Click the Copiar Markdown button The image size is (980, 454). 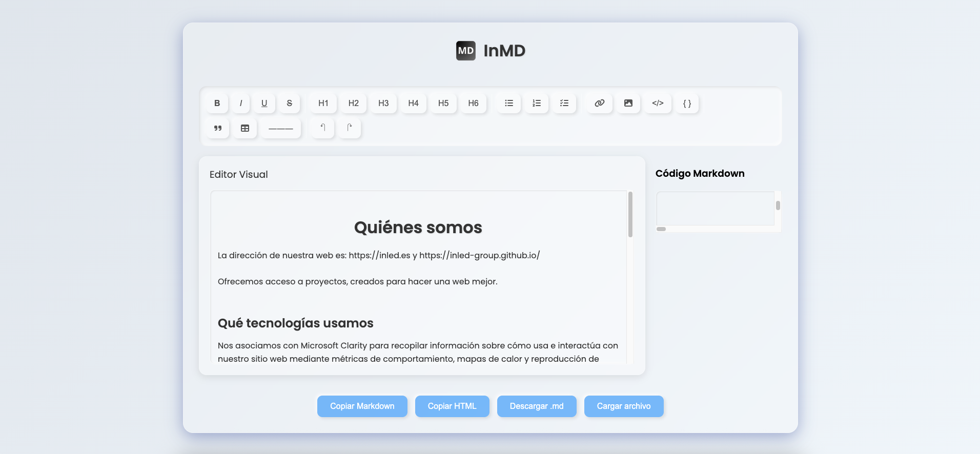(362, 406)
